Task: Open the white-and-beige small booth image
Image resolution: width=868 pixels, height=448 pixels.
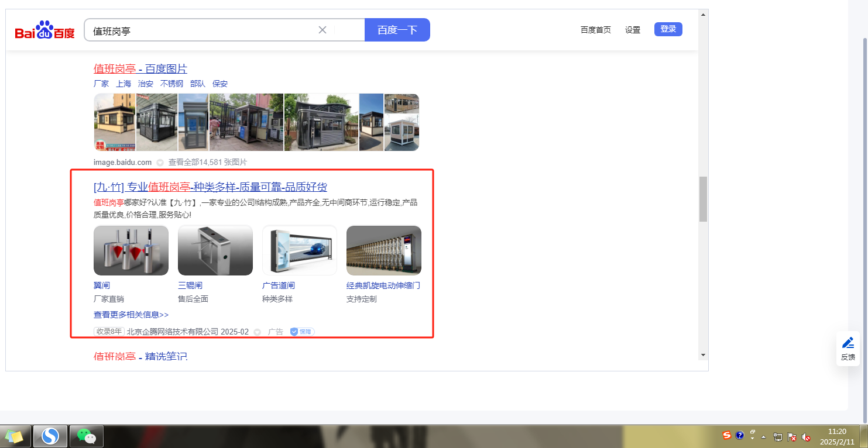Action: (402, 133)
